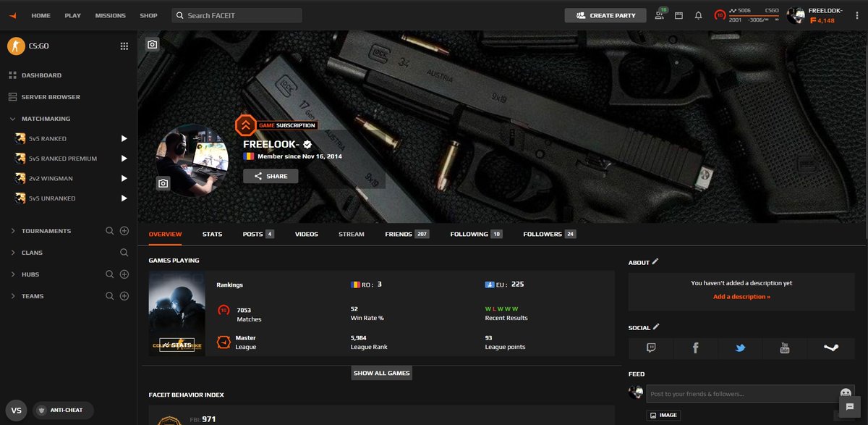Edit the About section pencil icon

coord(655,262)
